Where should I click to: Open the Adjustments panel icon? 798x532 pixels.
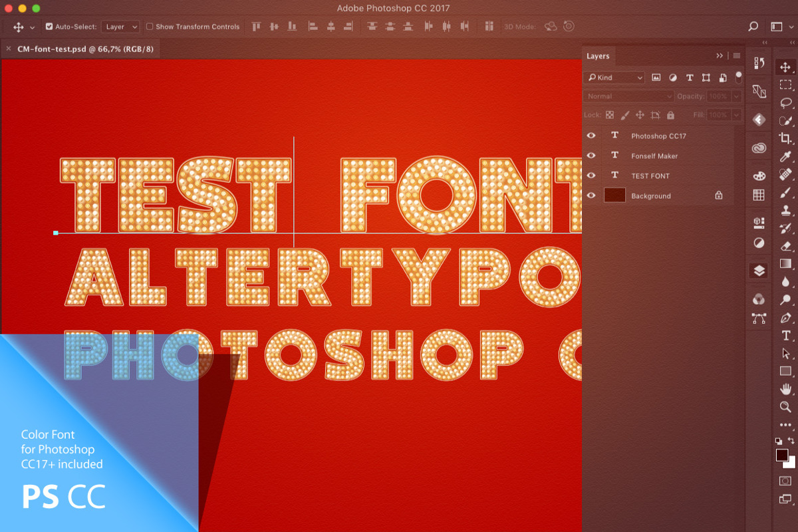[759, 243]
